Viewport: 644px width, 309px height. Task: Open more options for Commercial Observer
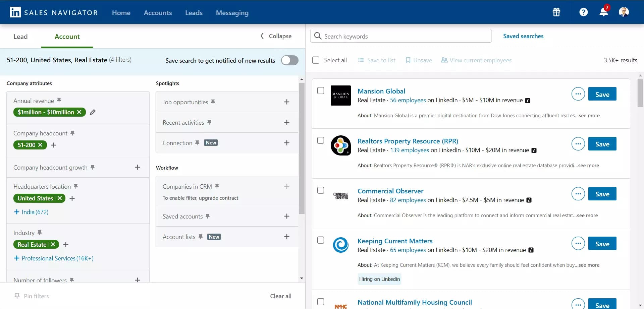coord(578,194)
